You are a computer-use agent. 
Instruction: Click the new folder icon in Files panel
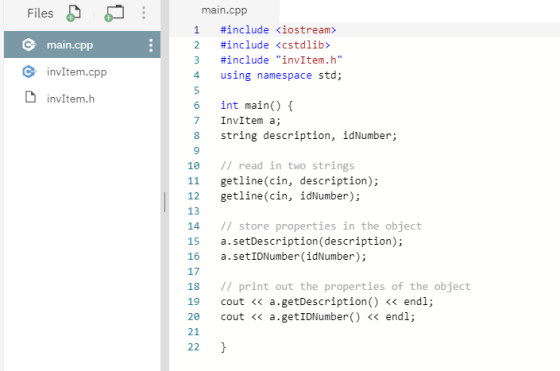pyautogui.click(x=114, y=14)
